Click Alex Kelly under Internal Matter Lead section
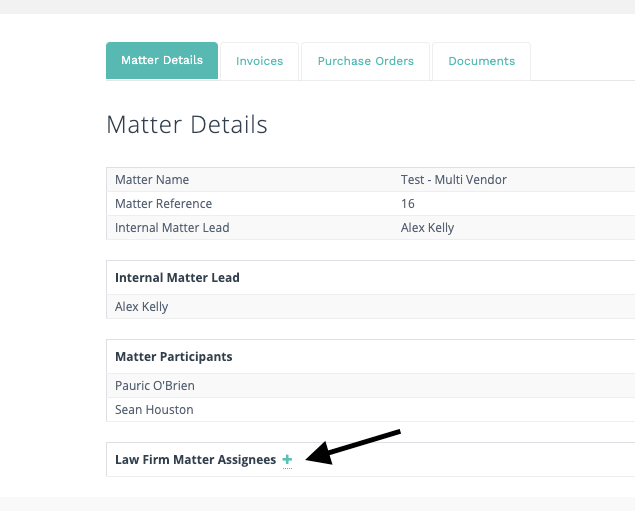 [141, 307]
